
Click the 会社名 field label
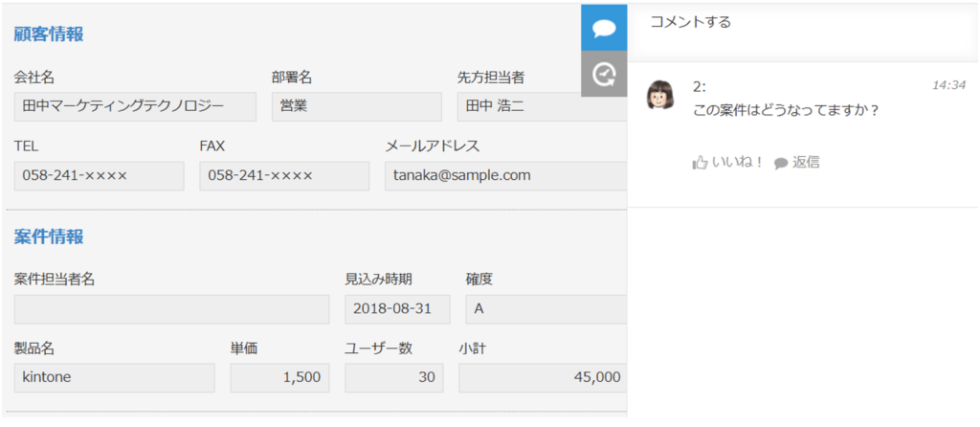pyautogui.click(x=33, y=78)
